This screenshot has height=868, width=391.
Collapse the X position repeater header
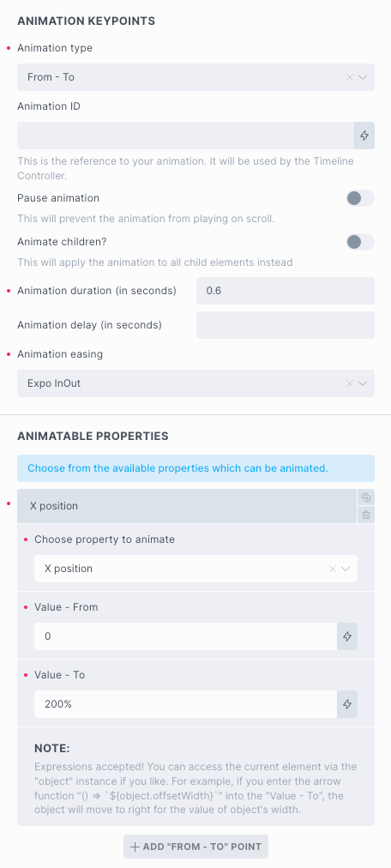click(x=187, y=506)
